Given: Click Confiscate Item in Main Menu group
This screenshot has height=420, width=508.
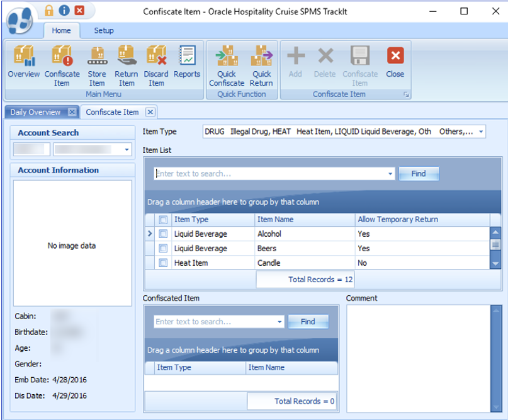Looking at the screenshot, I should pos(62,65).
